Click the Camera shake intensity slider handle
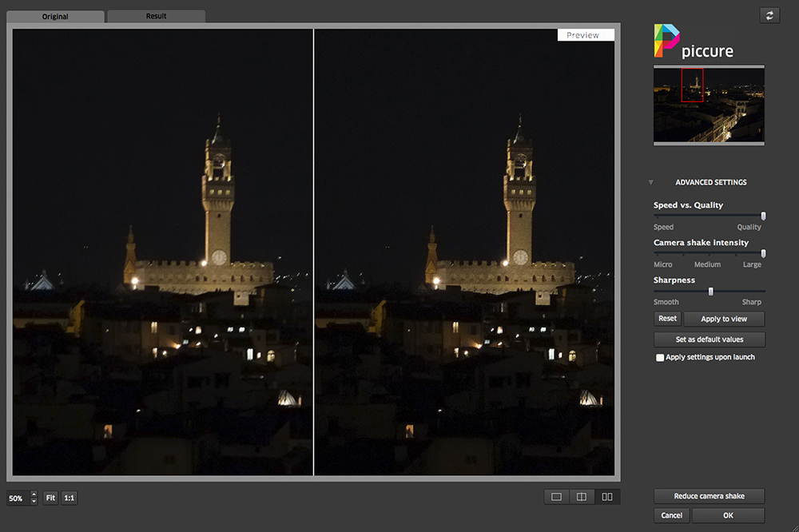This screenshot has height=532, width=799. (x=763, y=253)
